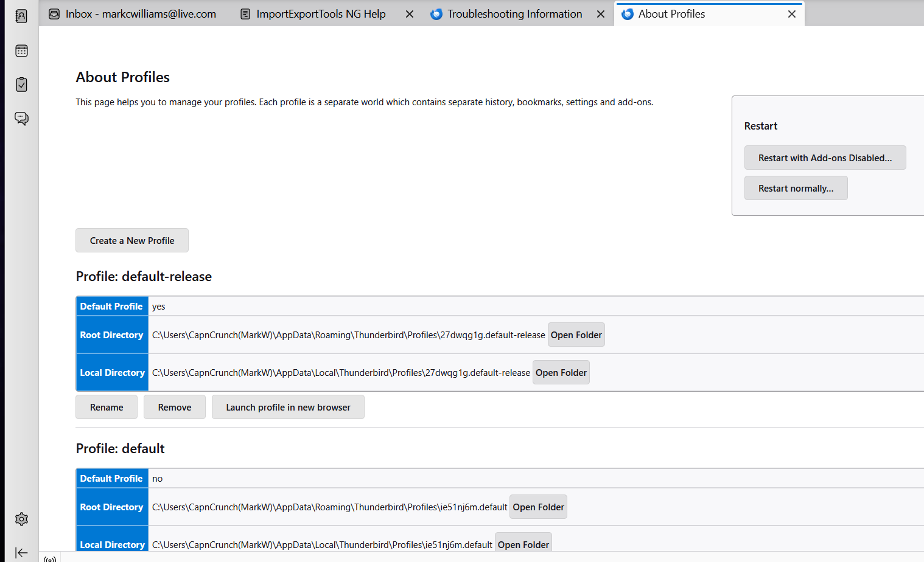924x562 pixels.
Task: Click the Troubleshooting Information tab icon
Action: coord(436,14)
